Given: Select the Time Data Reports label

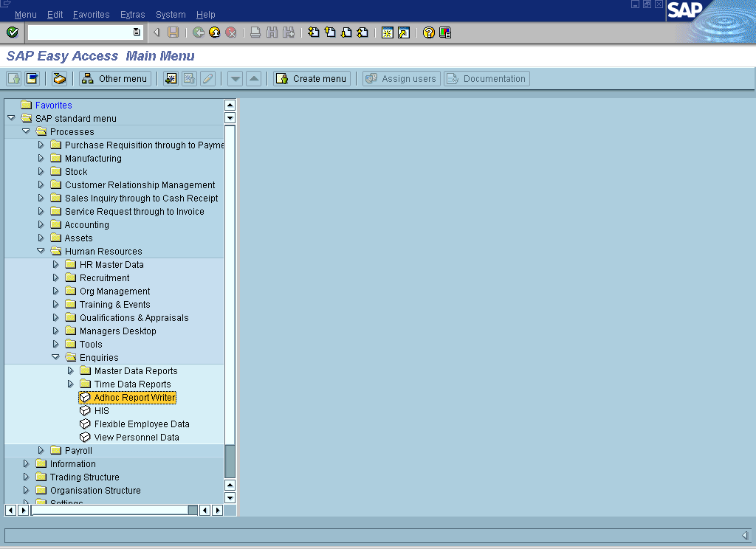Looking at the screenshot, I should tap(133, 384).
